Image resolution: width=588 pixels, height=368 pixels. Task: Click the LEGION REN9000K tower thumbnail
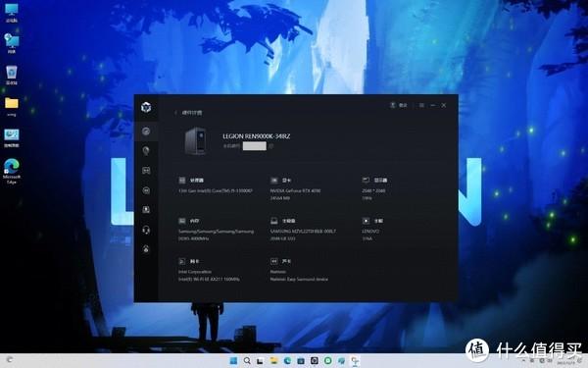tap(195, 140)
